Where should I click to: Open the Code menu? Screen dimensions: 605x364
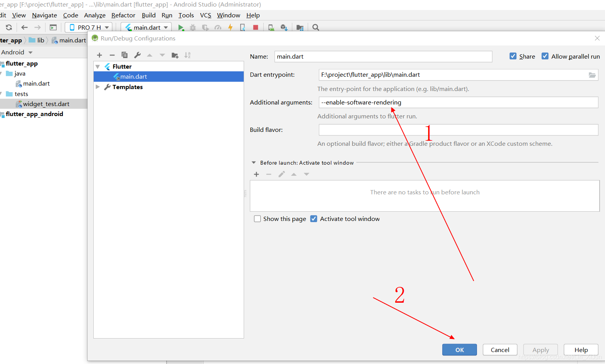(71, 15)
